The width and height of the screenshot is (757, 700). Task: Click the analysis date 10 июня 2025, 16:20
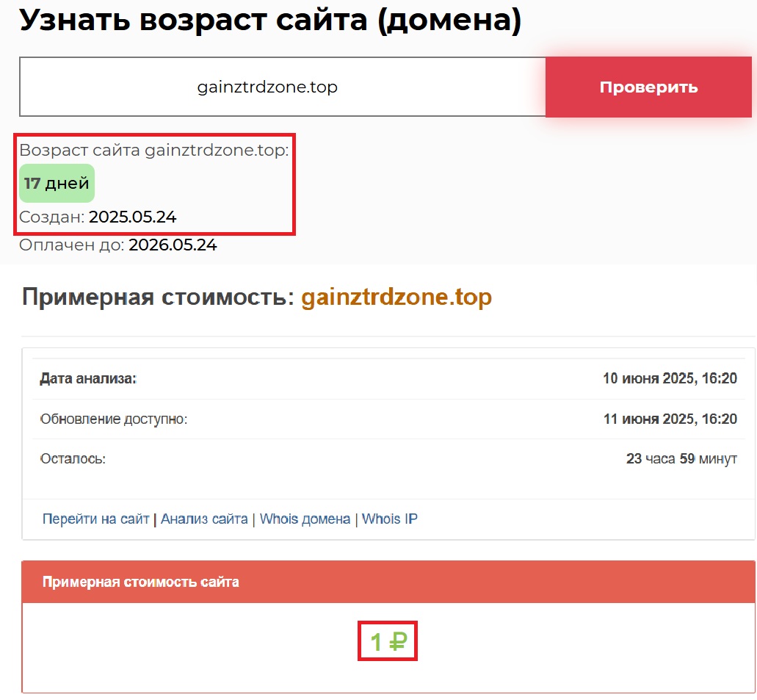tap(670, 379)
